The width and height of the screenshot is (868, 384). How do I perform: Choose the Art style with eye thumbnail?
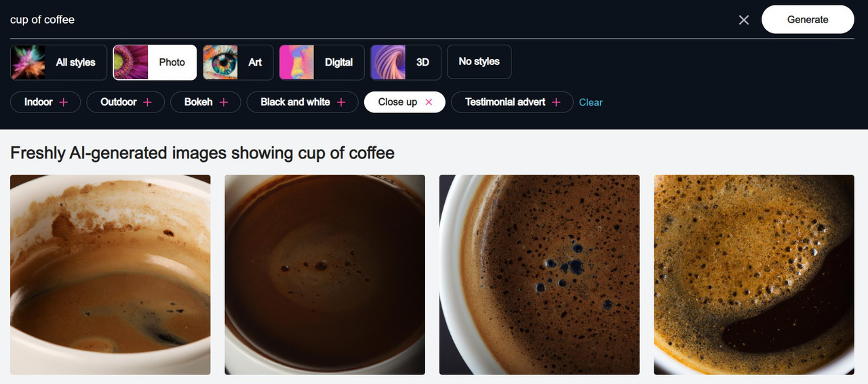click(x=238, y=62)
